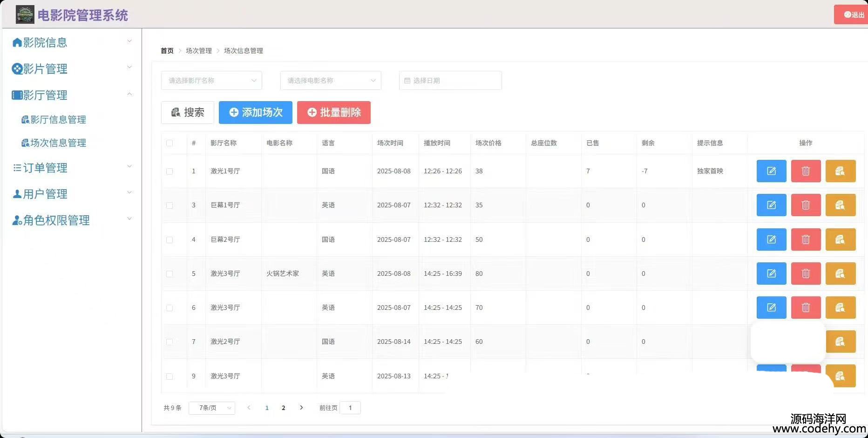
Task: Click the blue edit icon for row 1
Action: click(x=771, y=171)
